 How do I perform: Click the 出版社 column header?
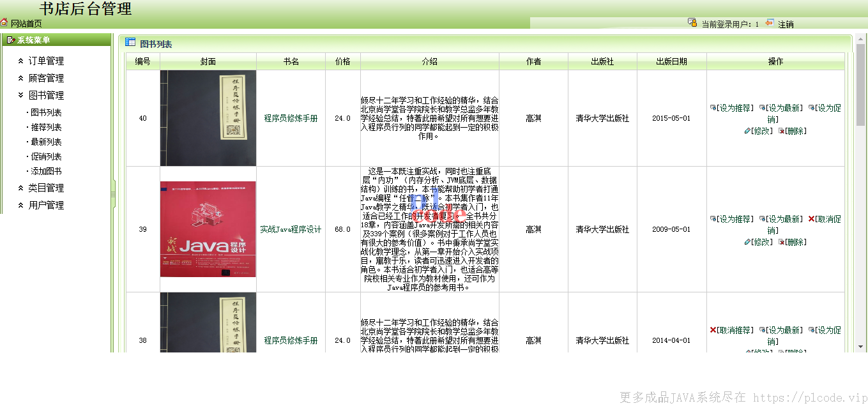point(602,61)
